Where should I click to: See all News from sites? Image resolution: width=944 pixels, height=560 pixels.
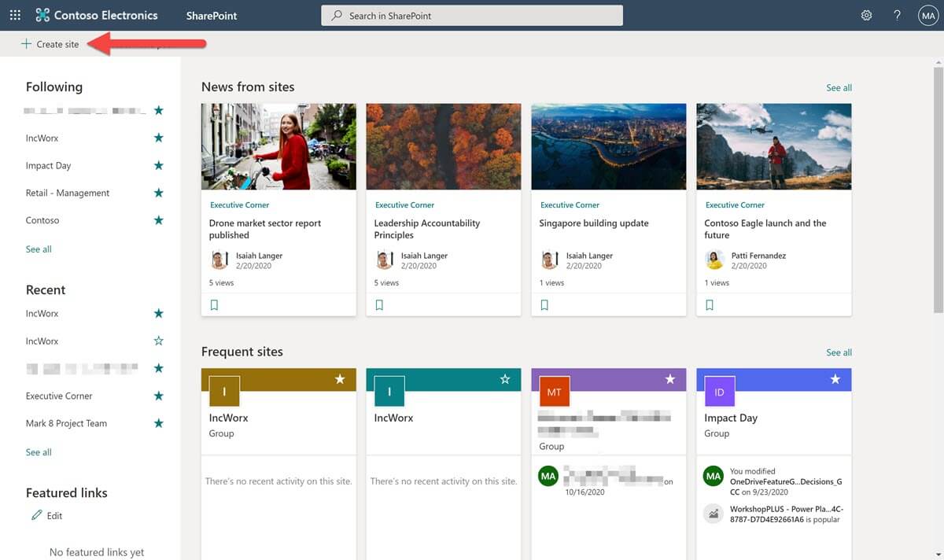[x=838, y=87]
